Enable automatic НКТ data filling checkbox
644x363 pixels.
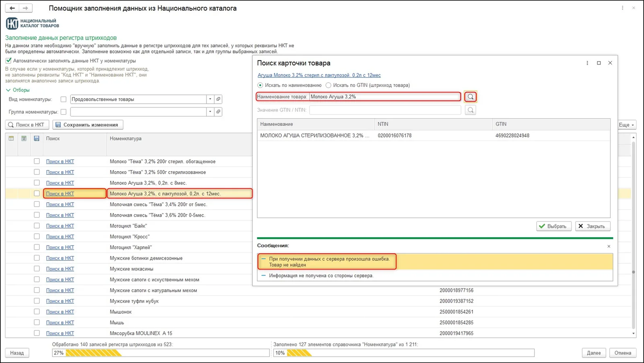pyautogui.click(x=8, y=61)
